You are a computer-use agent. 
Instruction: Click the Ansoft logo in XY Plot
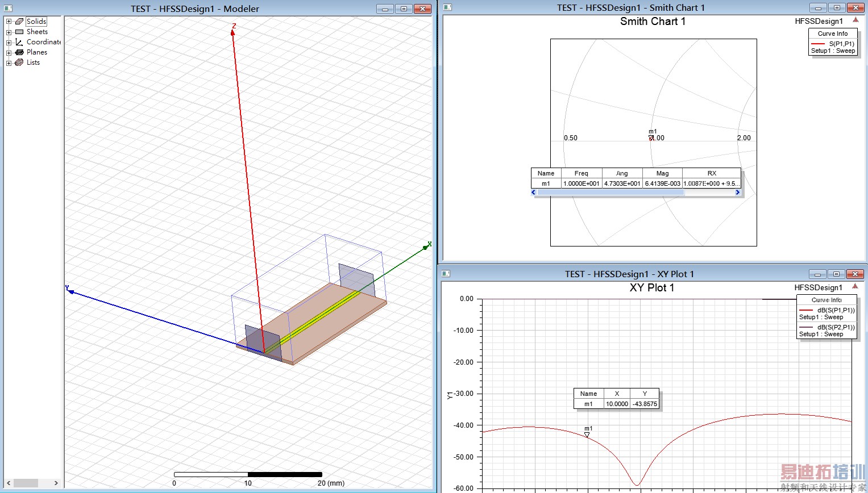[855, 287]
